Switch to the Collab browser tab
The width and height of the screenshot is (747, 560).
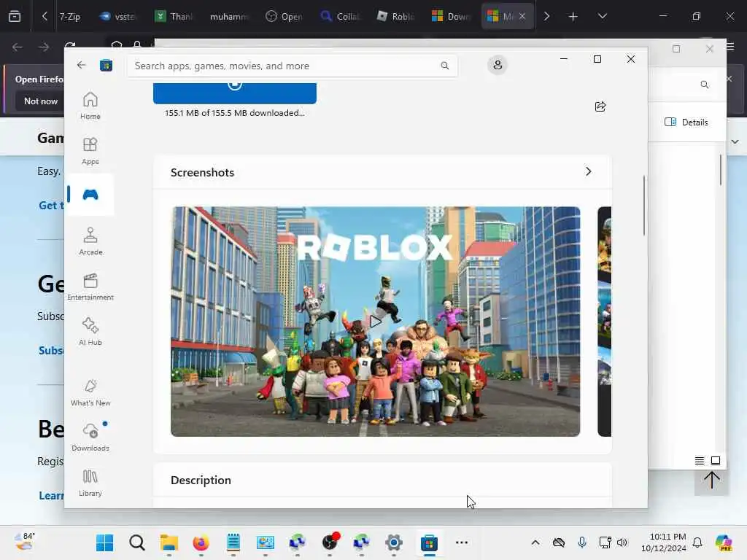[x=339, y=16]
